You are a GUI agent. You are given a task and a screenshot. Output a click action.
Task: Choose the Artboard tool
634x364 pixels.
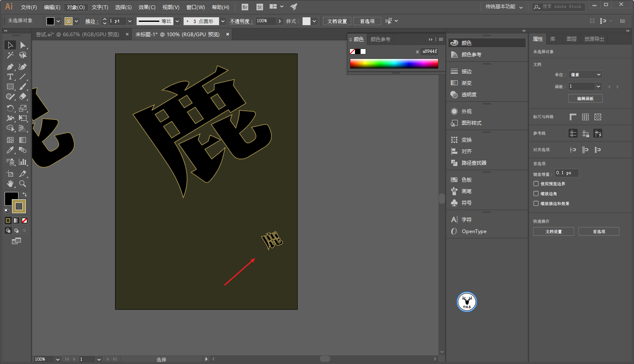tap(10, 174)
